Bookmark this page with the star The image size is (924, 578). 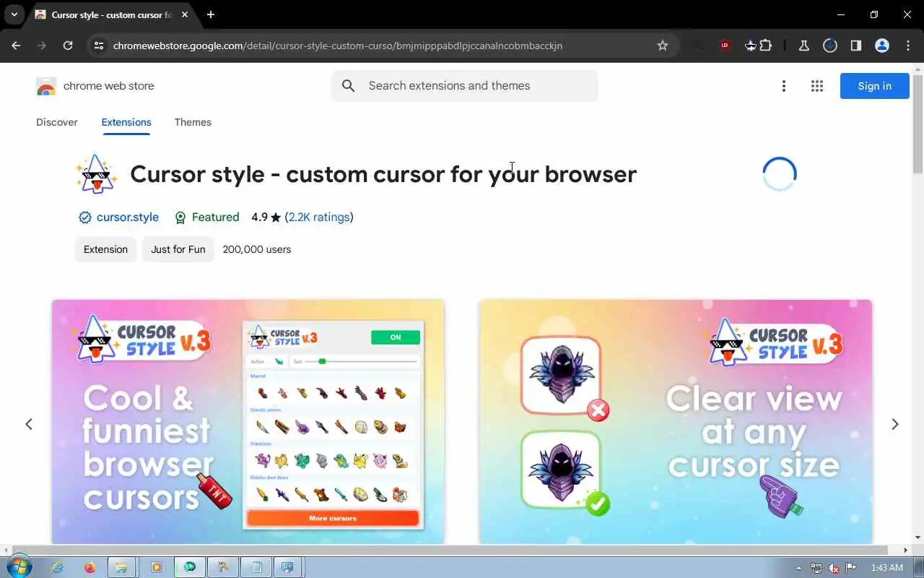click(x=663, y=46)
